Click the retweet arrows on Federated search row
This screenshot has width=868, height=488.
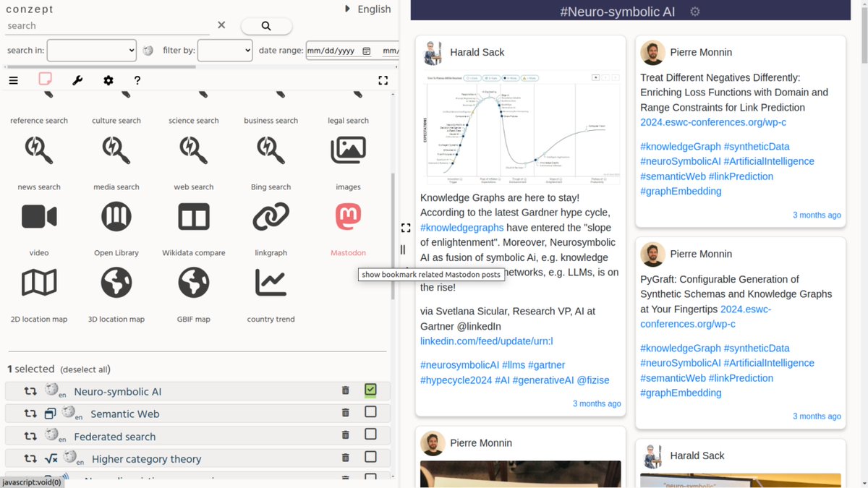point(30,436)
